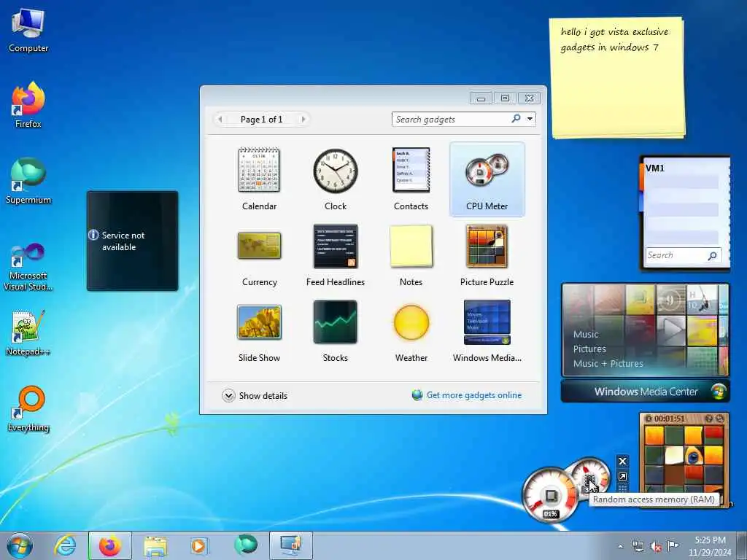Select the Currency gadget in the gallery
This screenshot has height=560, width=747.
click(259, 255)
